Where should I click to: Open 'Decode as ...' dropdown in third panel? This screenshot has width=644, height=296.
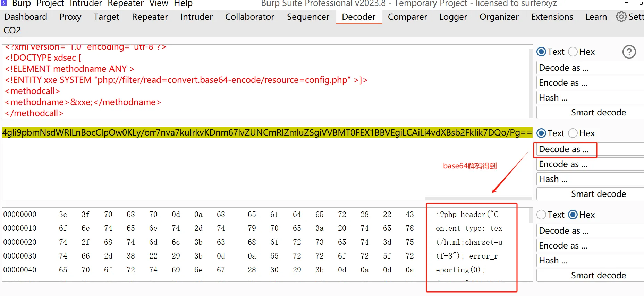click(x=590, y=231)
